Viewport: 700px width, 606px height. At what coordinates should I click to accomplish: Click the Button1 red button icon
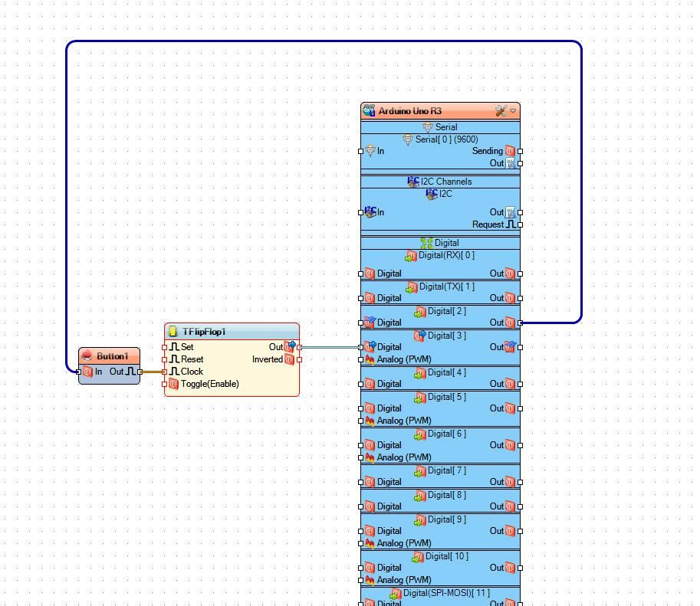87,355
